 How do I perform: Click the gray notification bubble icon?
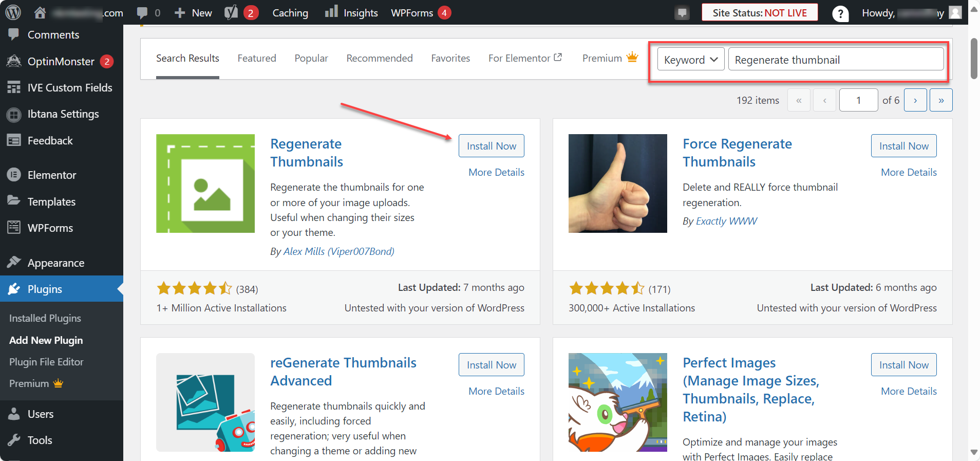(x=682, y=13)
